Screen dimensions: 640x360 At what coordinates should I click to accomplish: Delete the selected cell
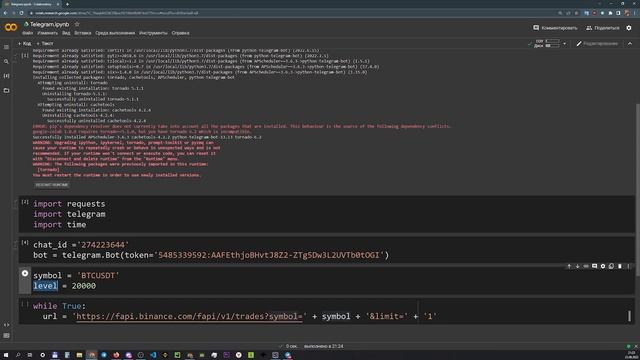[620, 266]
